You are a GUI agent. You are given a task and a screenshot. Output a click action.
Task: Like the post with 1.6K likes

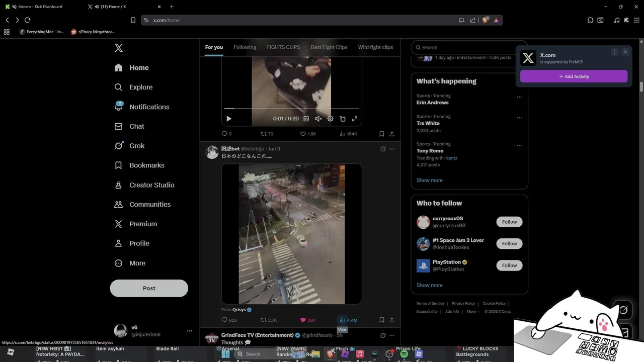click(308, 134)
